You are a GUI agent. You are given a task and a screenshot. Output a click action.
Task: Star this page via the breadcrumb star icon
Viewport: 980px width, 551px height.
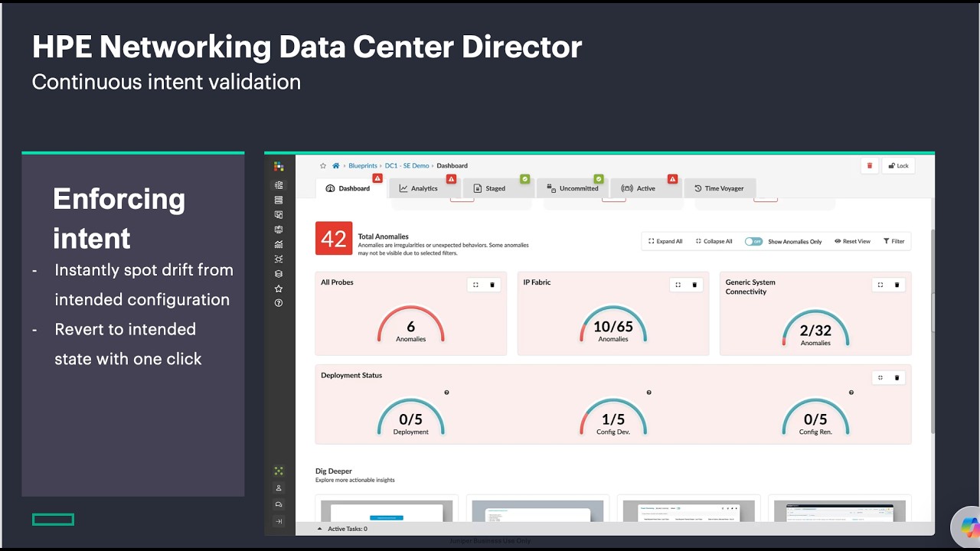click(323, 165)
